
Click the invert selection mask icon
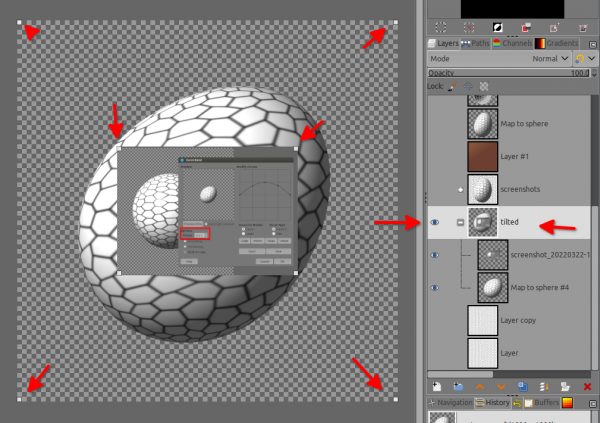[497, 27]
